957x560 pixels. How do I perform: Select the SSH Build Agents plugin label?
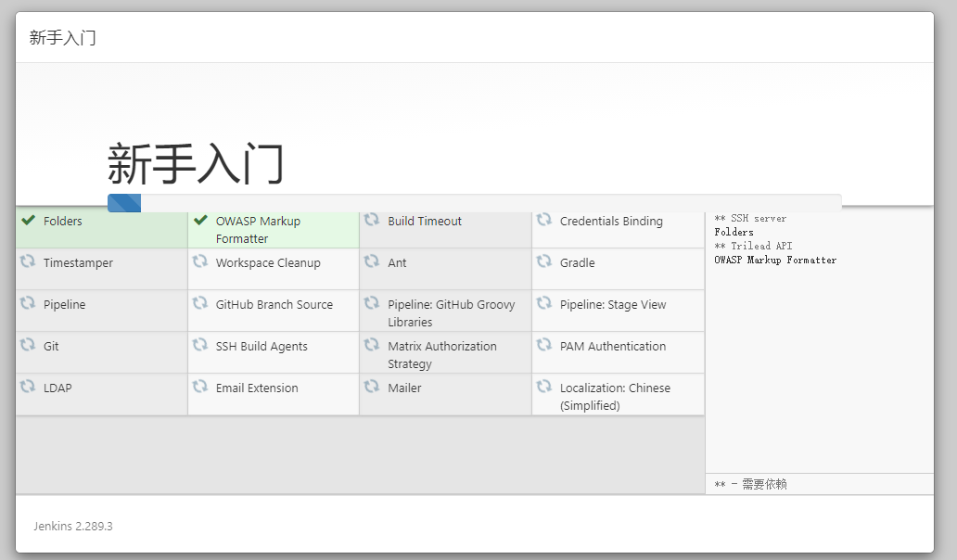tap(262, 347)
